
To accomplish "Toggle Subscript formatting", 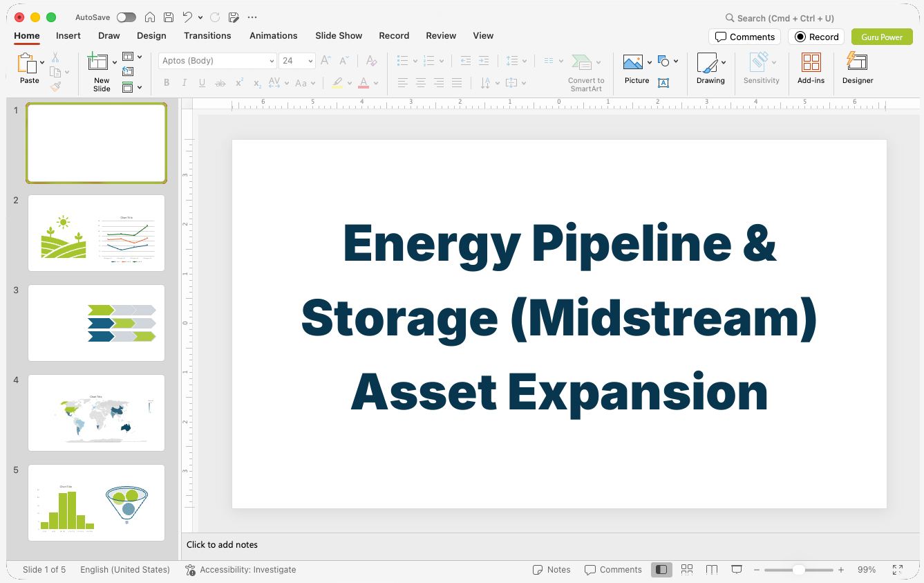I will (x=257, y=83).
